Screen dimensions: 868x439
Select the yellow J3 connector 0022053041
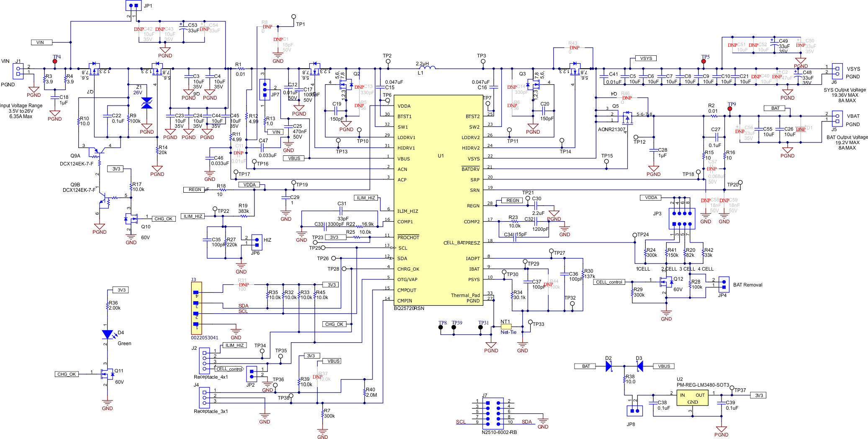196,308
